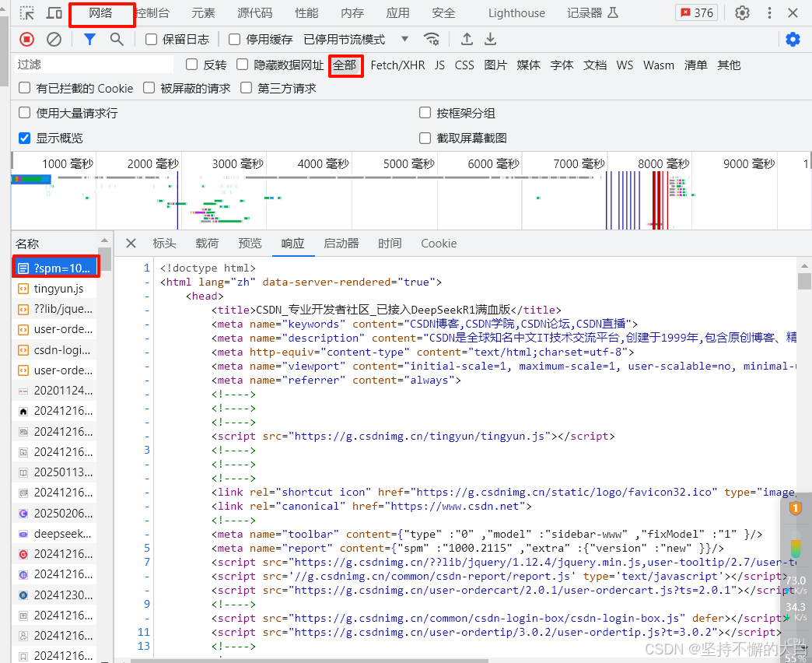The height and width of the screenshot is (663, 812).
Task: Export HAR file download arrow icon
Action: click(x=490, y=39)
